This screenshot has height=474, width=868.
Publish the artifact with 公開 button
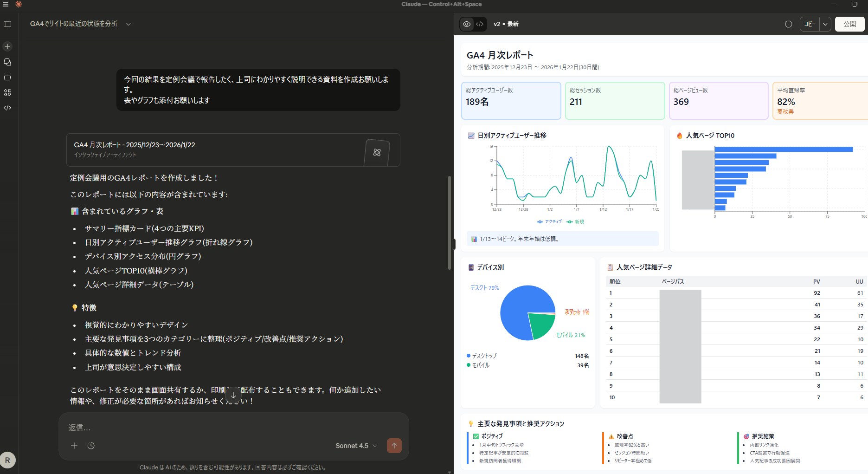tap(850, 24)
